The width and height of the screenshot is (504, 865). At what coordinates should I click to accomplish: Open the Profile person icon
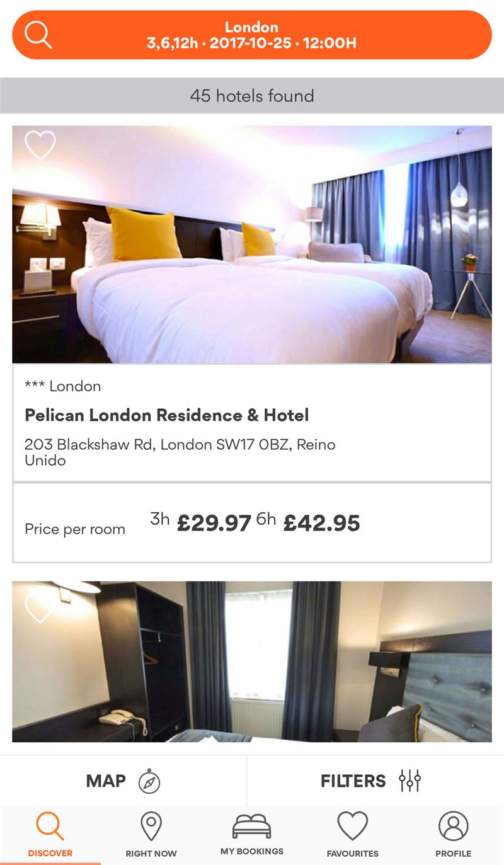pos(454,826)
